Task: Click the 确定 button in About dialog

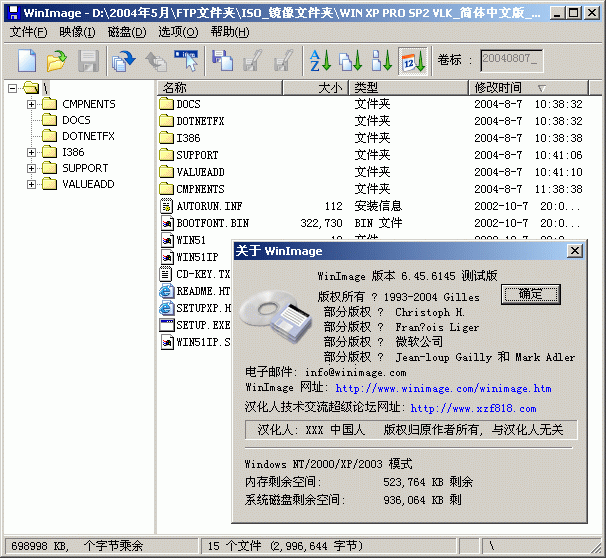Action: point(531,294)
